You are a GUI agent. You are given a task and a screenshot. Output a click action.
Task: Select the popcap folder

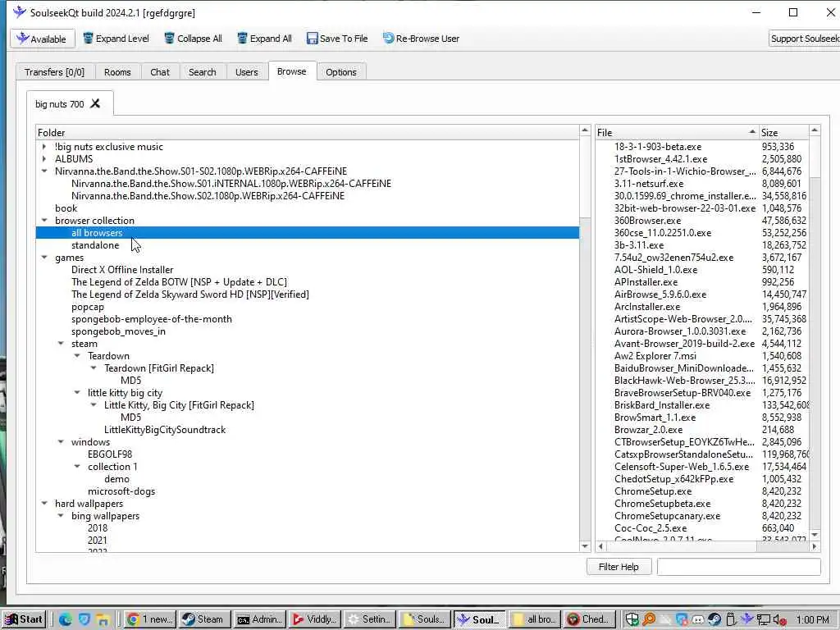pyautogui.click(x=87, y=307)
